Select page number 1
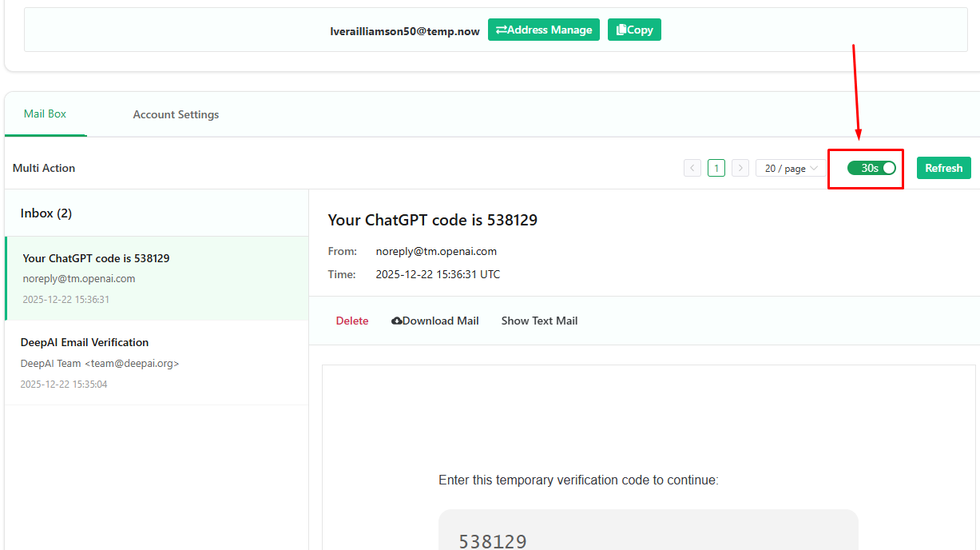Screen dimensions: 980x550 click(x=716, y=168)
